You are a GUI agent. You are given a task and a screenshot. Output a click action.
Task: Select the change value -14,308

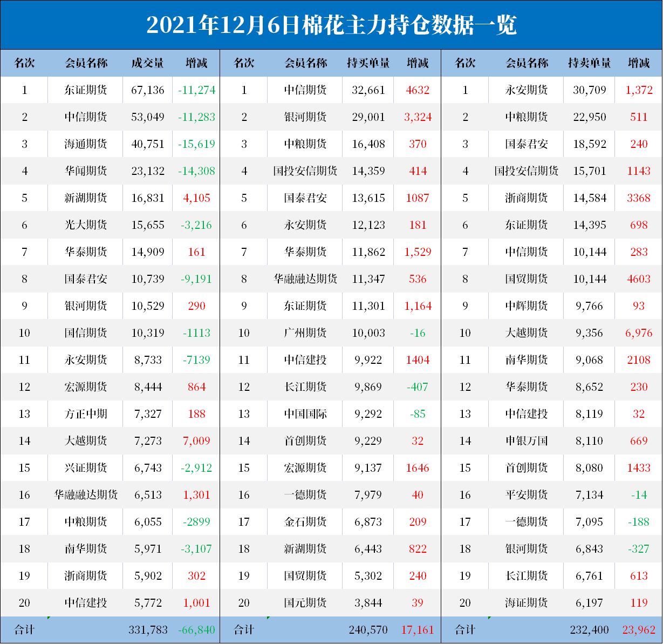[197, 171]
